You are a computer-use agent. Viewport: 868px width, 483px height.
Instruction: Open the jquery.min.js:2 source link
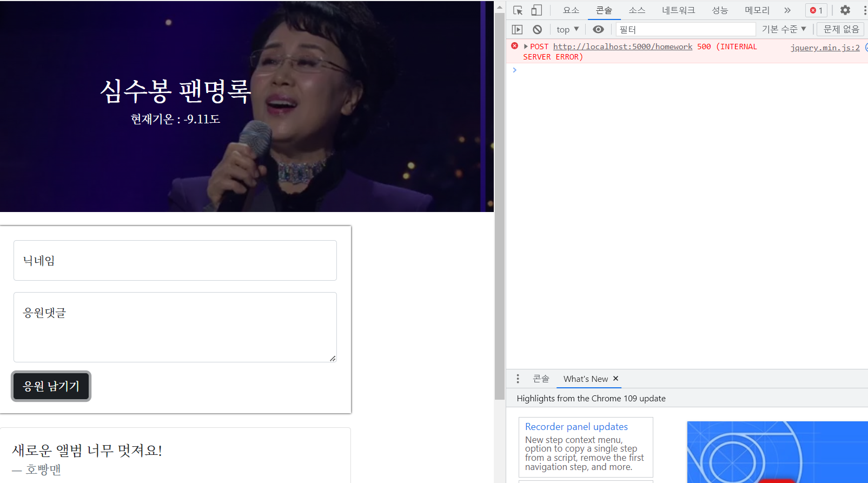pos(825,48)
